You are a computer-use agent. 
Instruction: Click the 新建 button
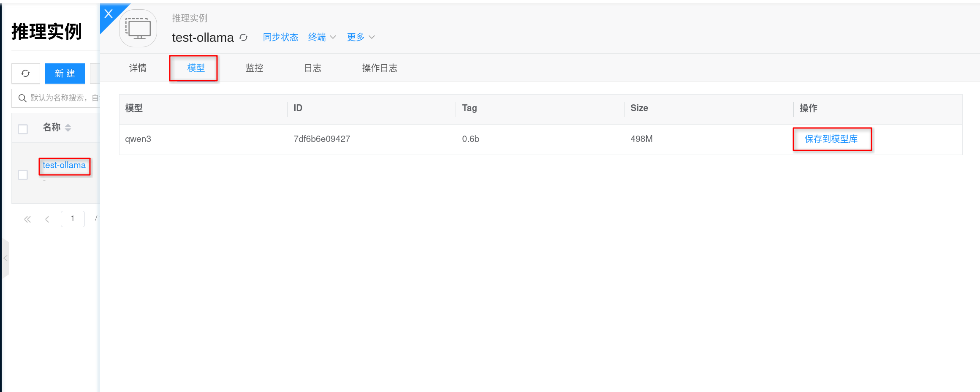click(x=65, y=73)
